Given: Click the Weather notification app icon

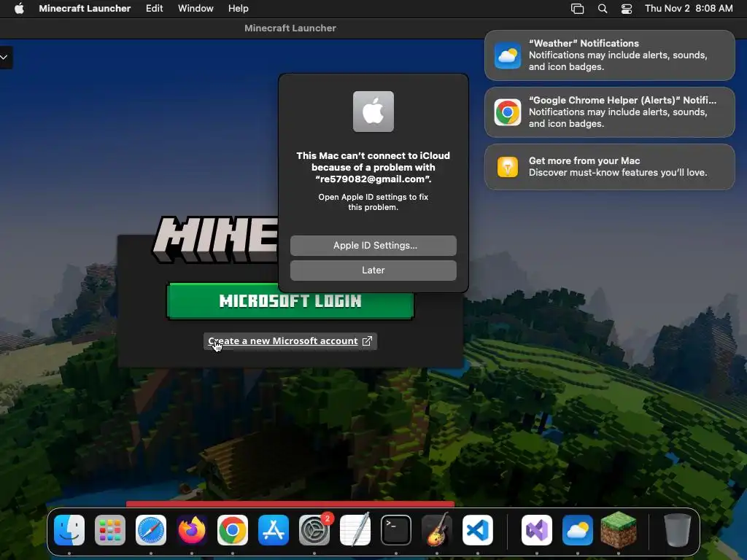Looking at the screenshot, I should coord(508,55).
